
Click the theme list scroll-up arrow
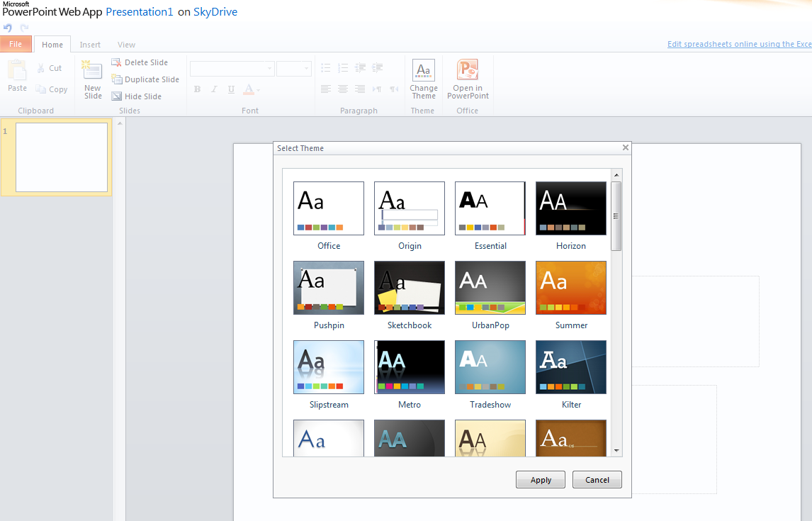(616, 175)
